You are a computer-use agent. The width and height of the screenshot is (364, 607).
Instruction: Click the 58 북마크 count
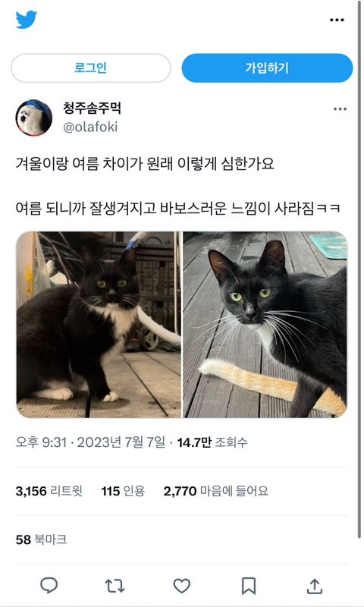pos(42,539)
